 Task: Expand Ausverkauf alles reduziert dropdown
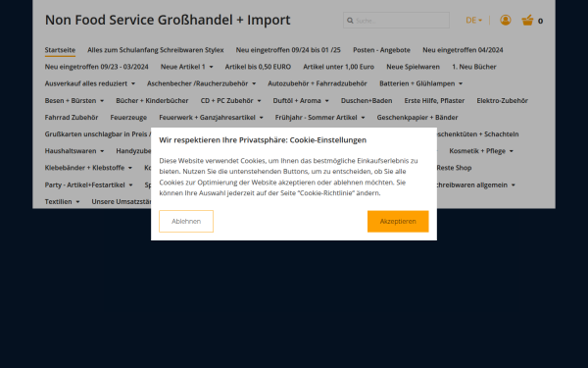point(90,83)
